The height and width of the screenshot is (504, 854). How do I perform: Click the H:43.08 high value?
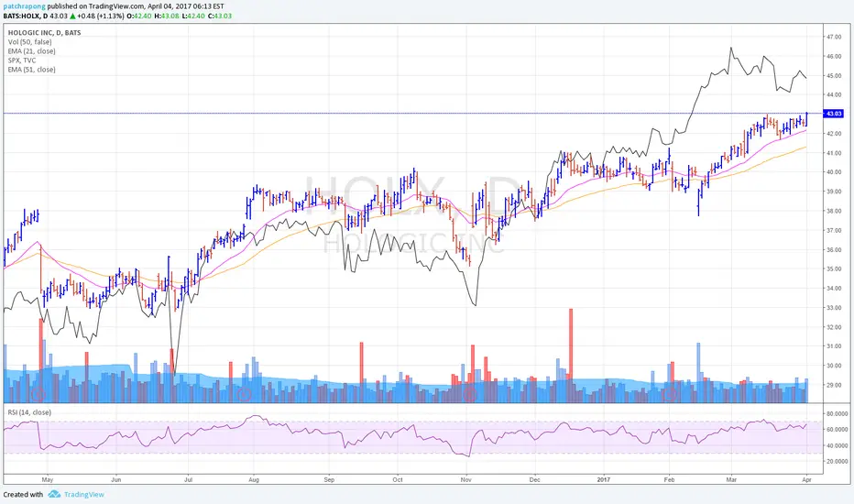(x=166, y=16)
